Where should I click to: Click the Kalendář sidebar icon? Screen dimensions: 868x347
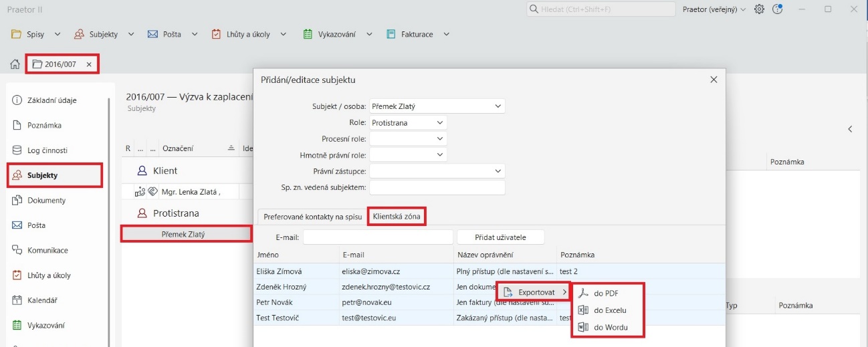click(x=17, y=300)
